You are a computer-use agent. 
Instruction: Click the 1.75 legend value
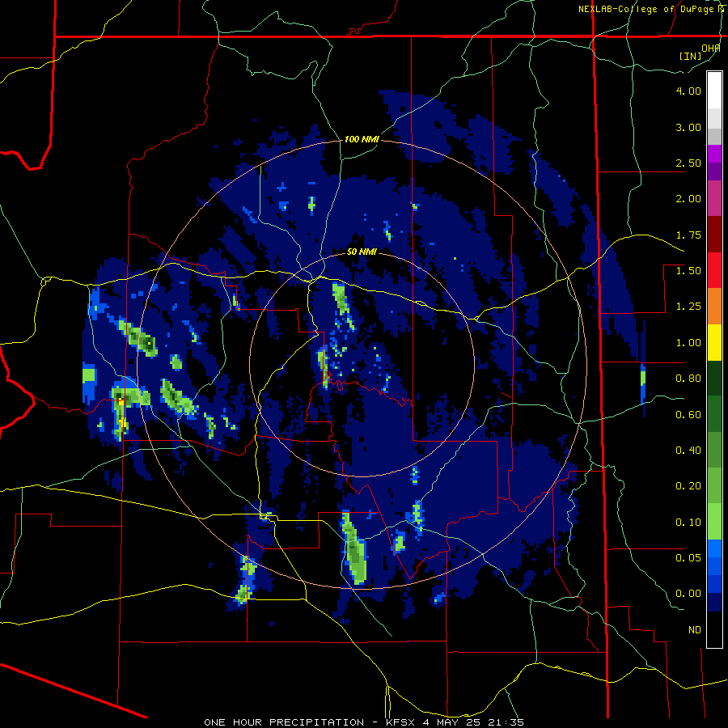coord(688,235)
